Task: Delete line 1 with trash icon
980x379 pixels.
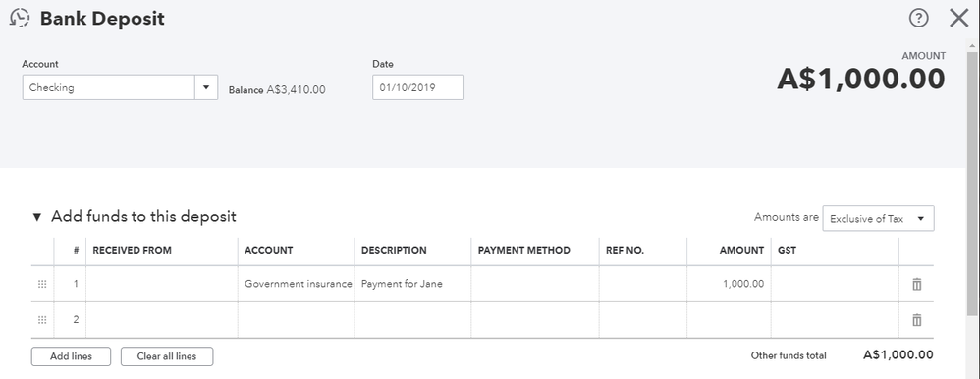Action: [x=916, y=284]
